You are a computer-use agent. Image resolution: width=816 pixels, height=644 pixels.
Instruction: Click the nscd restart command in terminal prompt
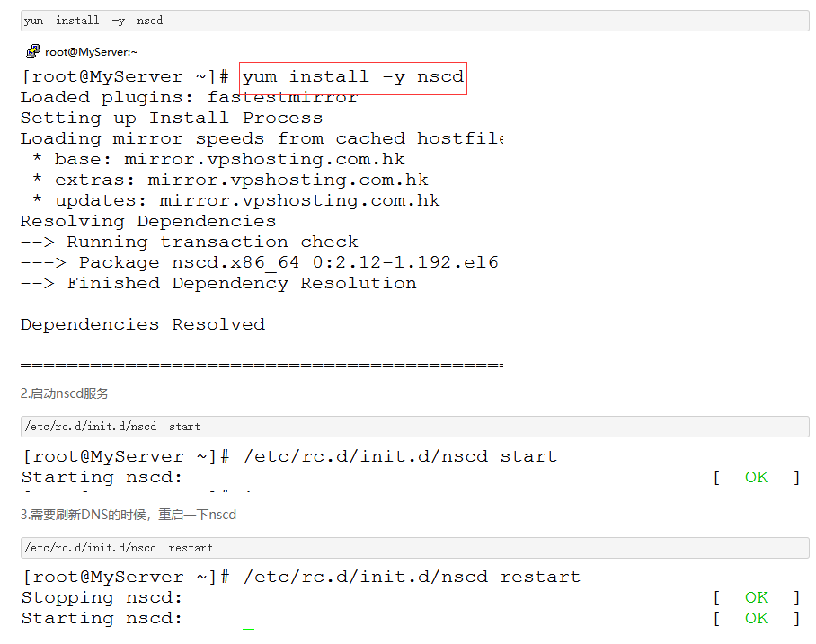tap(412, 577)
